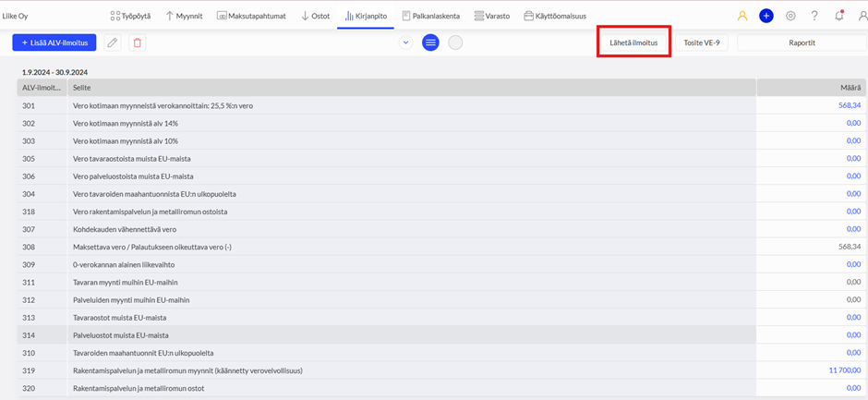868x400 pixels.
Task: Select row 'Maksettava vero / Palautukseen oikeuttava vero (-)'
Action: tap(440, 247)
